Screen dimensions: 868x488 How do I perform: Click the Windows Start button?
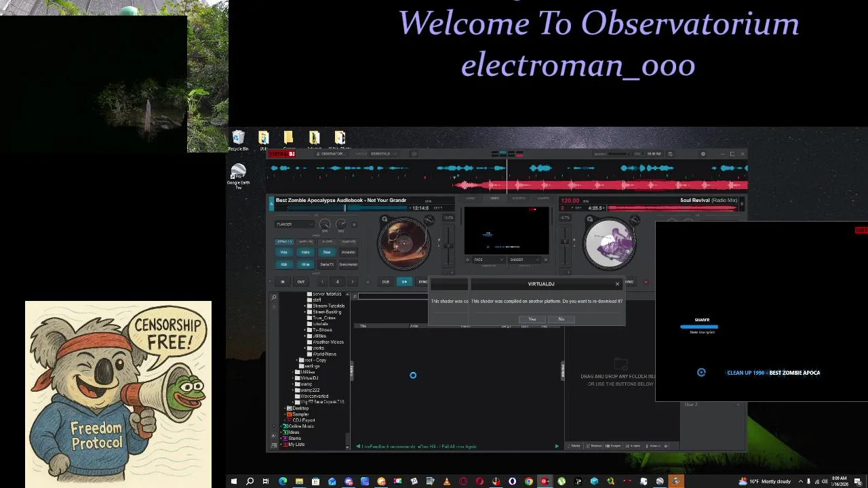pyautogui.click(x=233, y=481)
